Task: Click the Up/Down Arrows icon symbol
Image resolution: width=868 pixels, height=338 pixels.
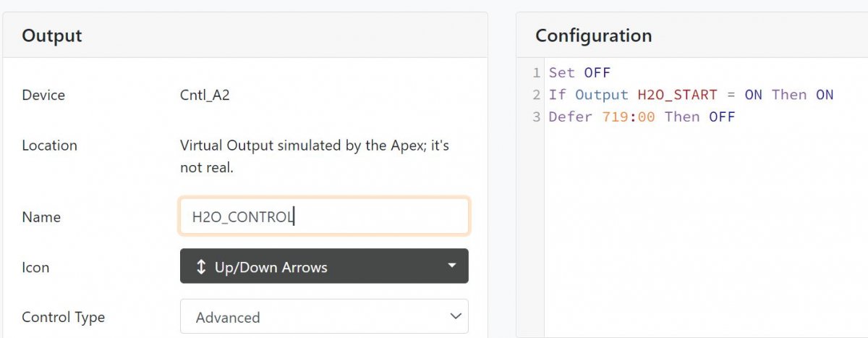Action: [201, 267]
